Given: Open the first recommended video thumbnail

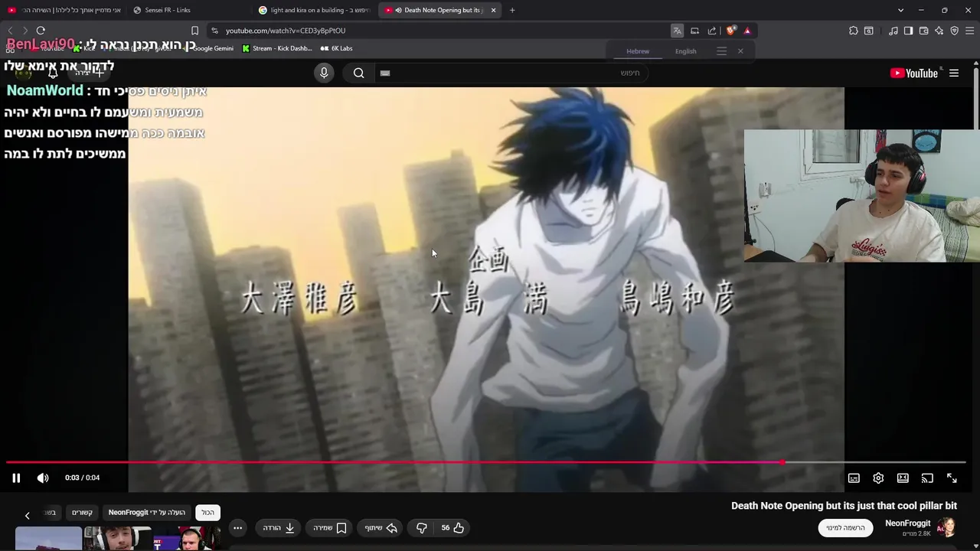Looking at the screenshot, I should point(48,539).
